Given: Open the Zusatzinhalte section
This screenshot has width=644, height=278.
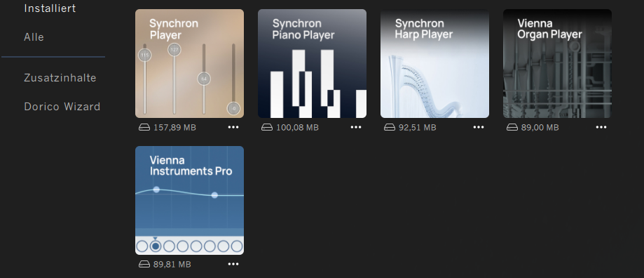Looking at the screenshot, I should tap(60, 78).
